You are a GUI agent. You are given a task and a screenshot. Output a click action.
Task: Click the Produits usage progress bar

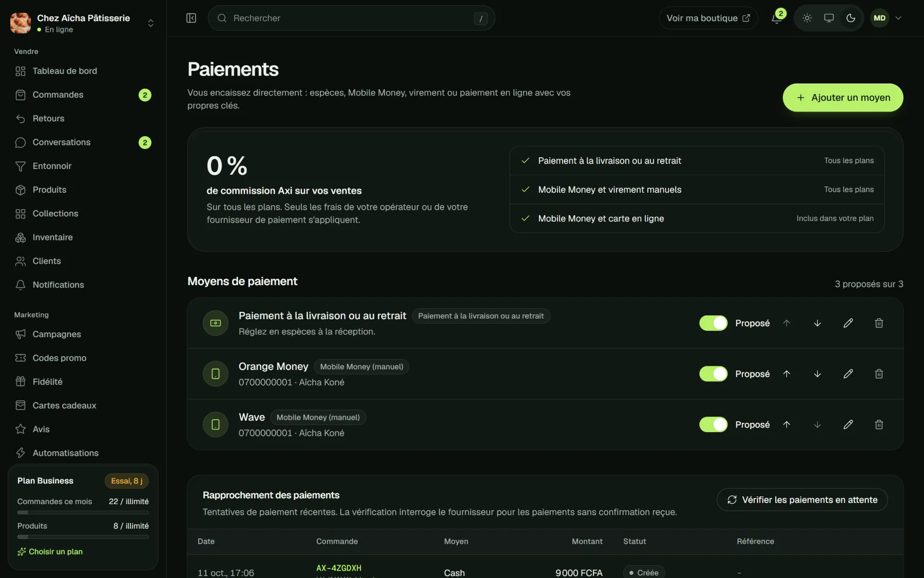[83, 537]
